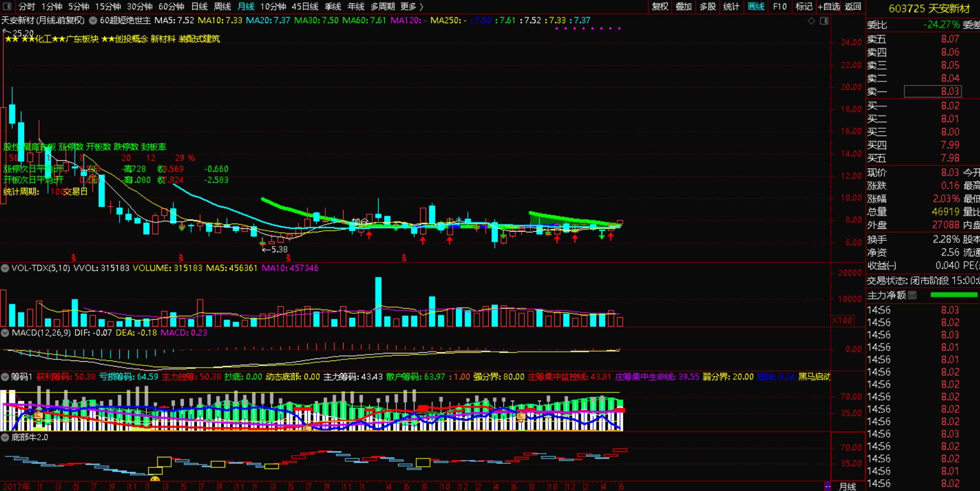980x491 pixels.
Task: Switch to the 60分钟 period tab
Action: point(171,7)
